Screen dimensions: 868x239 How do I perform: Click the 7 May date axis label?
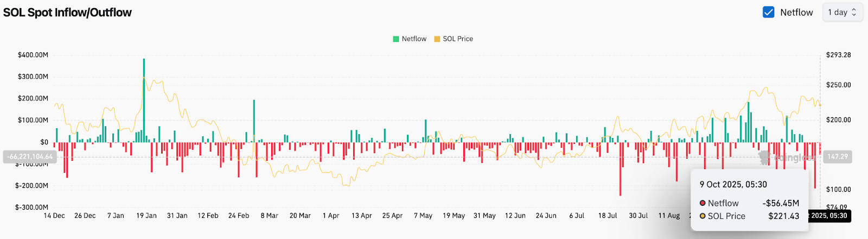(423, 216)
